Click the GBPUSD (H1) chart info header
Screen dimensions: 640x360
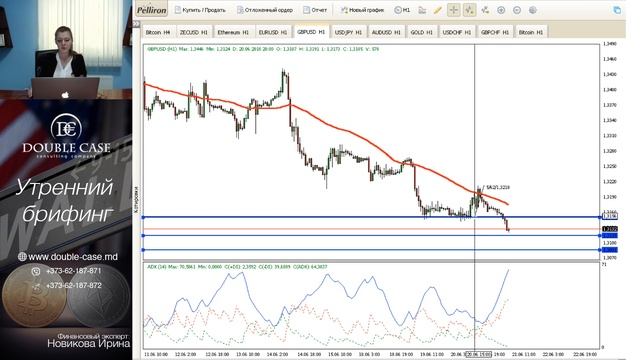[x=263, y=49]
